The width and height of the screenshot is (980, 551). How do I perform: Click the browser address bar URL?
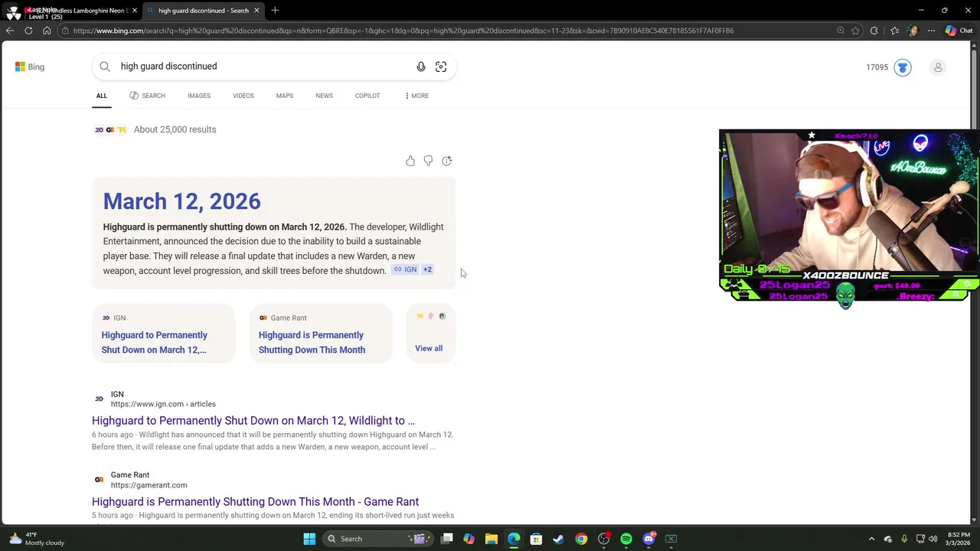click(x=403, y=31)
